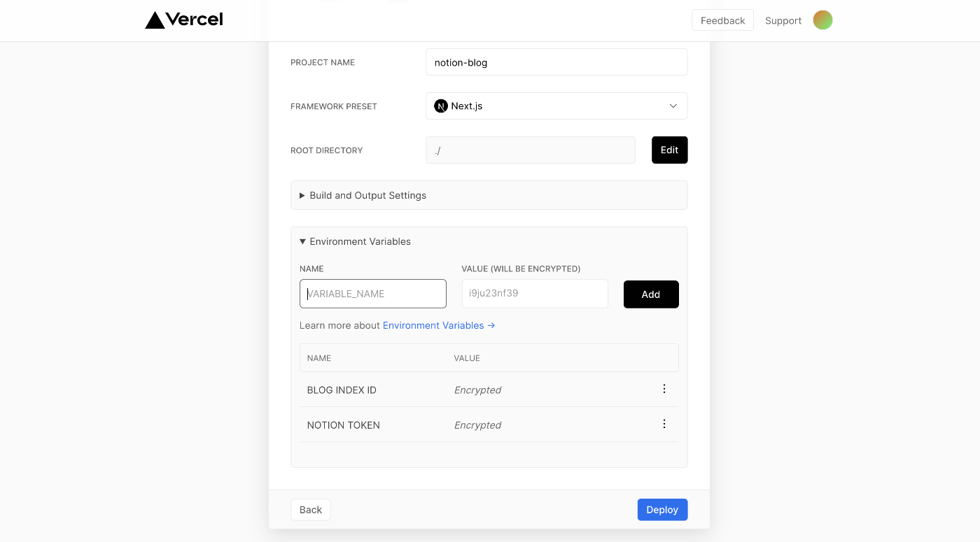The image size is (980, 542).
Task: Click the variable VALUE input field
Action: 535,294
